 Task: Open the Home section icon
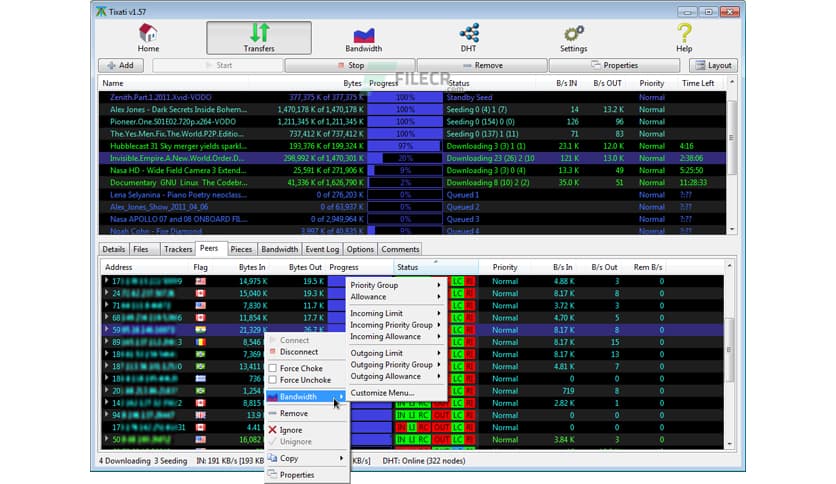pos(148,34)
